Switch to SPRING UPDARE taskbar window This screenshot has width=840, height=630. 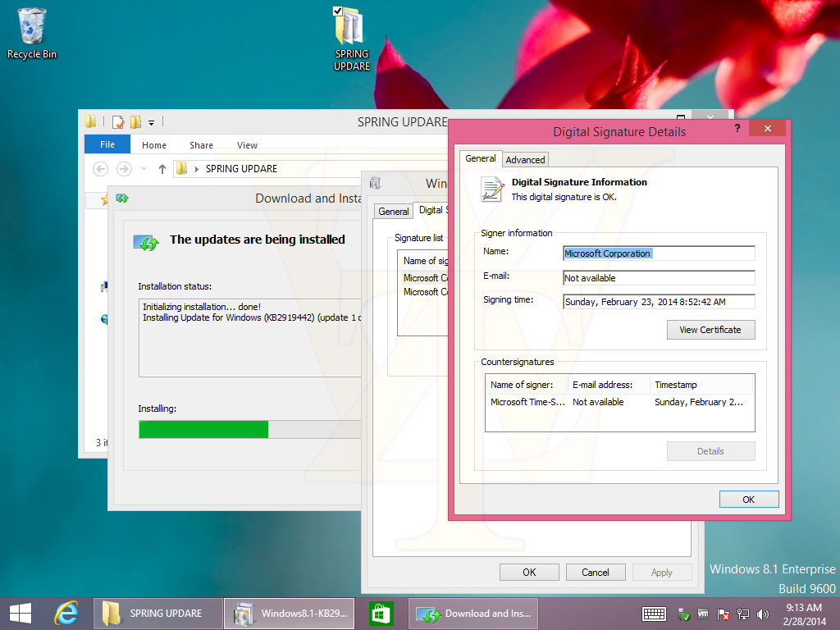point(158,614)
